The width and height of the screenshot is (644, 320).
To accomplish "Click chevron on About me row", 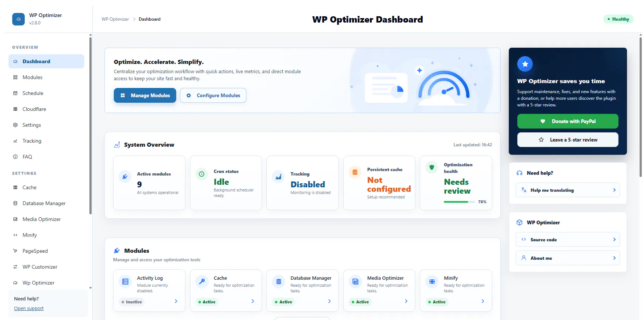I will click(x=614, y=258).
